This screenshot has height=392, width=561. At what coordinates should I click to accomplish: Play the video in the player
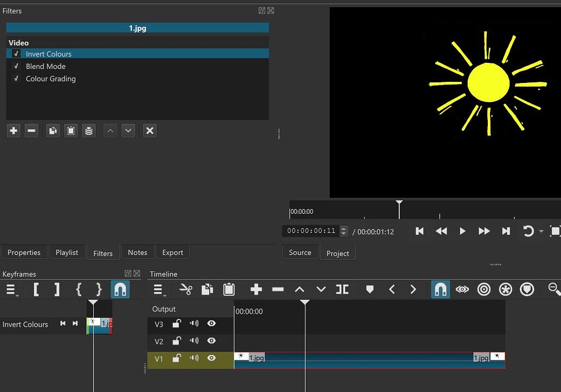coord(462,232)
